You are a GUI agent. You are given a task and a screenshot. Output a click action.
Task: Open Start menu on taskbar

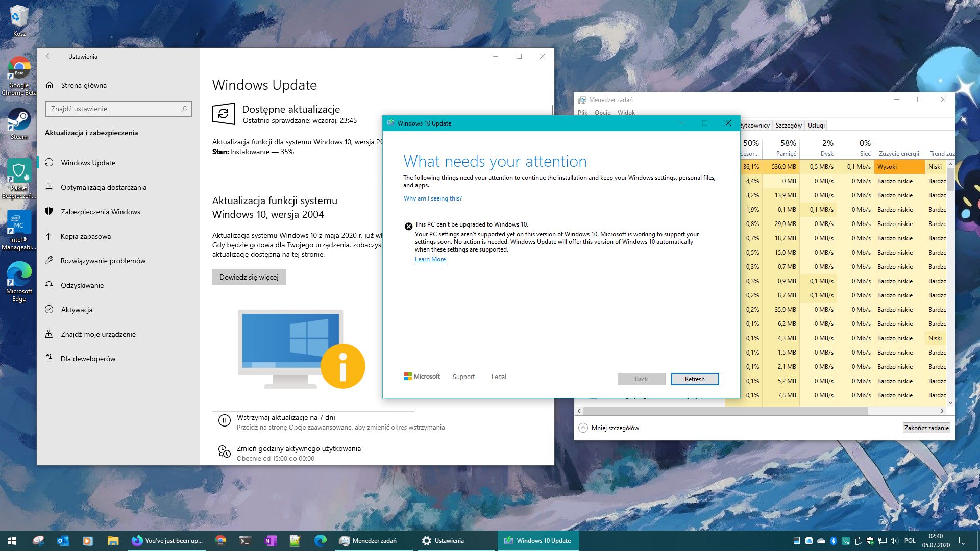coord(12,541)
